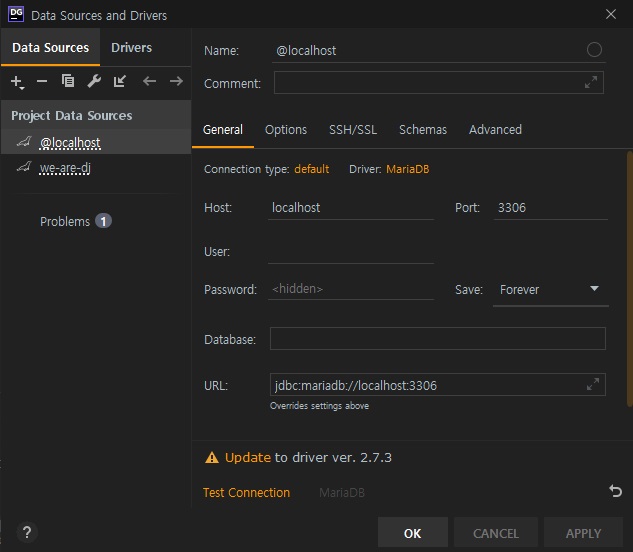Select the @localhost data source
This screenshot has width=633, height=552.
[x=96, y=142]
